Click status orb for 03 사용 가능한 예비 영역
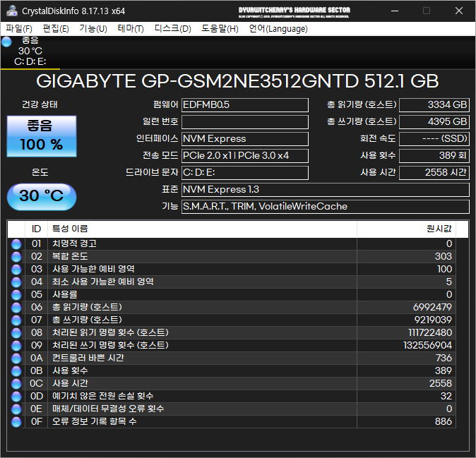This screenshot has height=458, width=476. pyautogui.click(x=16, y=270)
